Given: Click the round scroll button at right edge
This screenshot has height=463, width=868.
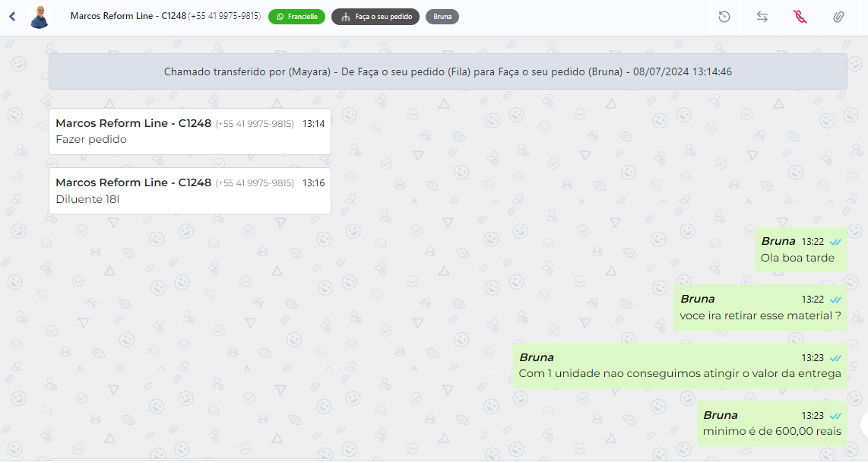Looking at the screenshot, I should [863, 423].
